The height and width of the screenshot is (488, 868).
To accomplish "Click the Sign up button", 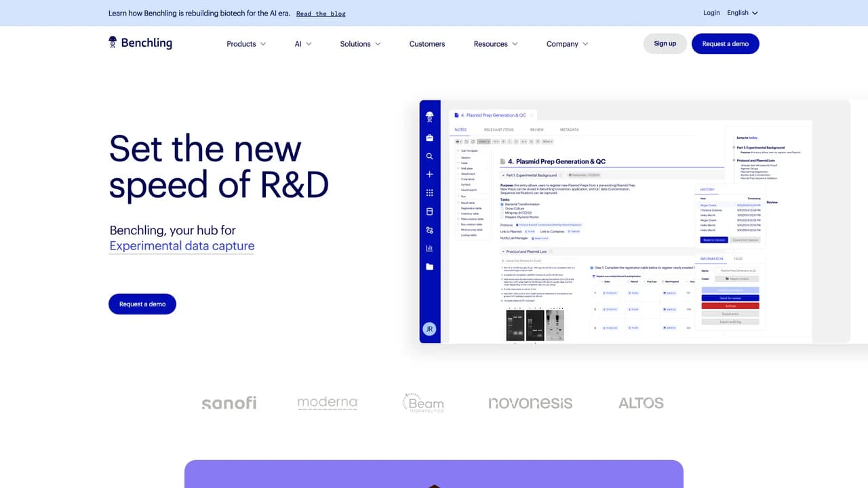I will pyautogui.click(x=665, y=44).
